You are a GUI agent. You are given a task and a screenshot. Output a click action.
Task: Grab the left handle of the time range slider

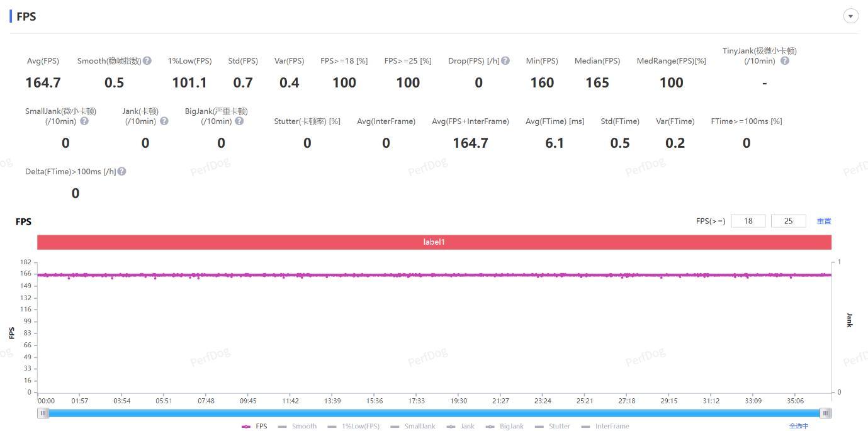(43, 413)
